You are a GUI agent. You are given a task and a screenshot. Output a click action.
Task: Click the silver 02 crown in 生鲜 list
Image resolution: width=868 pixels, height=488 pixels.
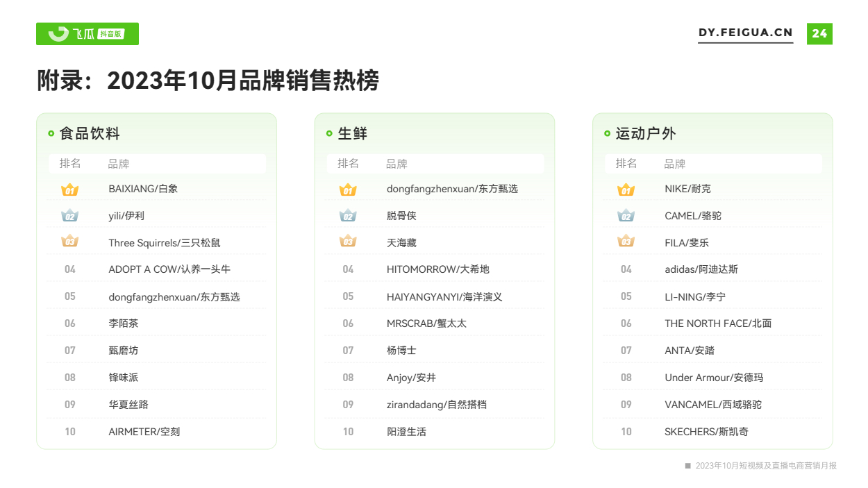348,216
